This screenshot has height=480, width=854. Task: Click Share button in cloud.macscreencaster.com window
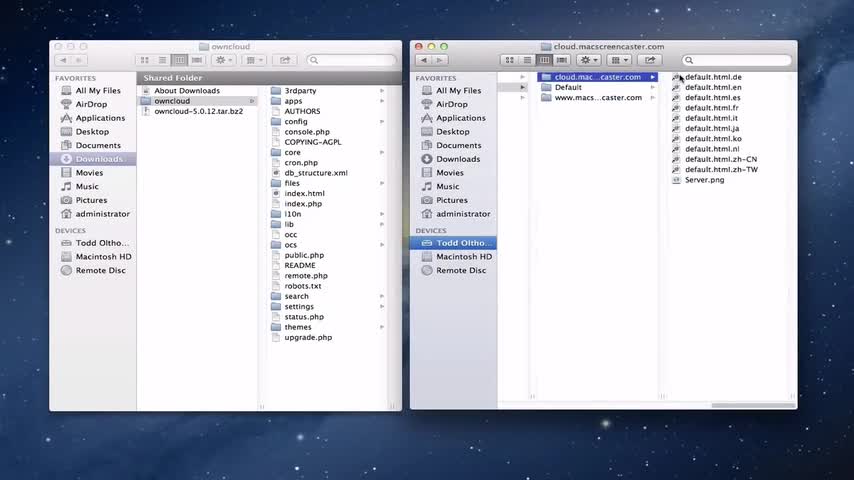649,60
